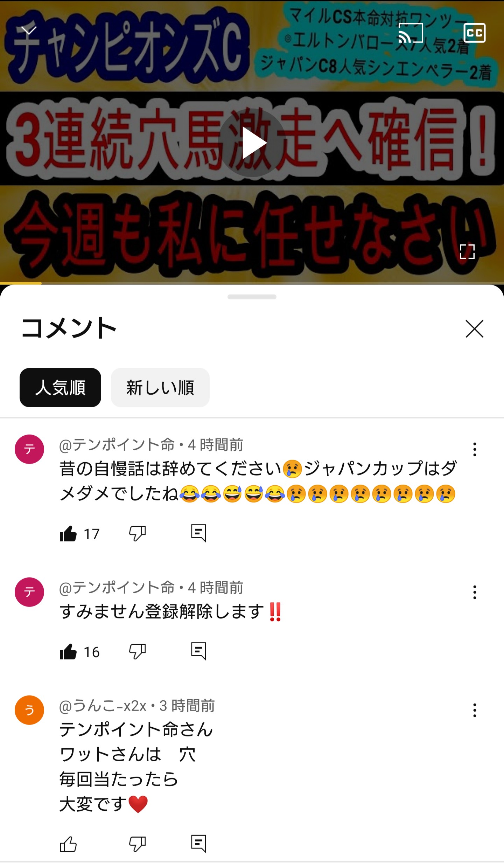This screenshot has height=866, width=504.
Task: Open options menu for 登録解除します comment
Action: (x=475, y=592)
